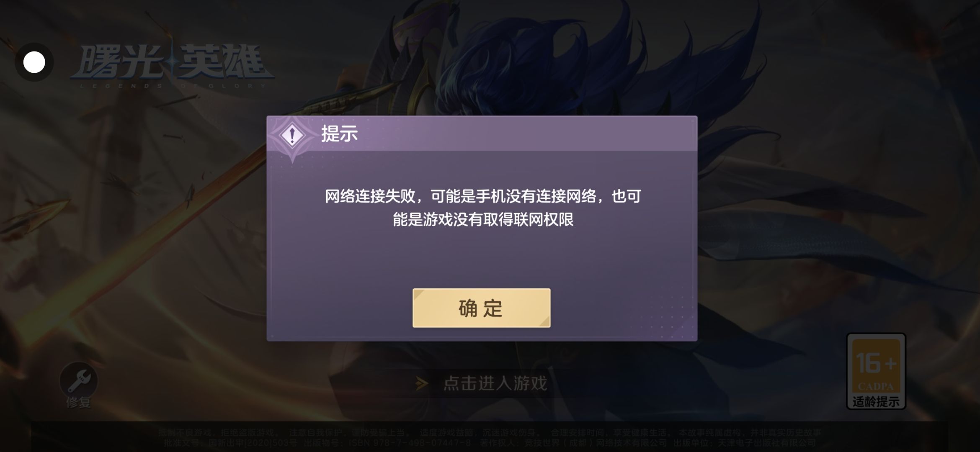The width and height of the screenshot is (980, 452).
Task: Click the 点击进入游戏 enter game text
Action: coord(495,383)
